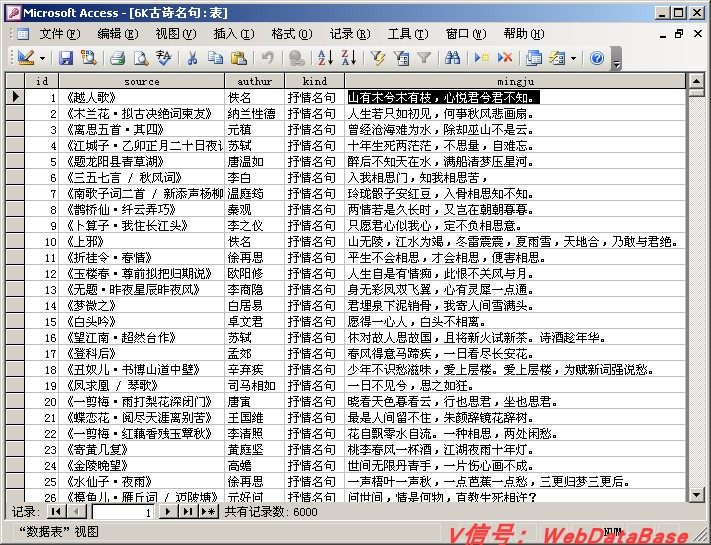This screenshot has width=711, height=545.
Task: Cut selection with the scissors icon
Action: (193, 58)
